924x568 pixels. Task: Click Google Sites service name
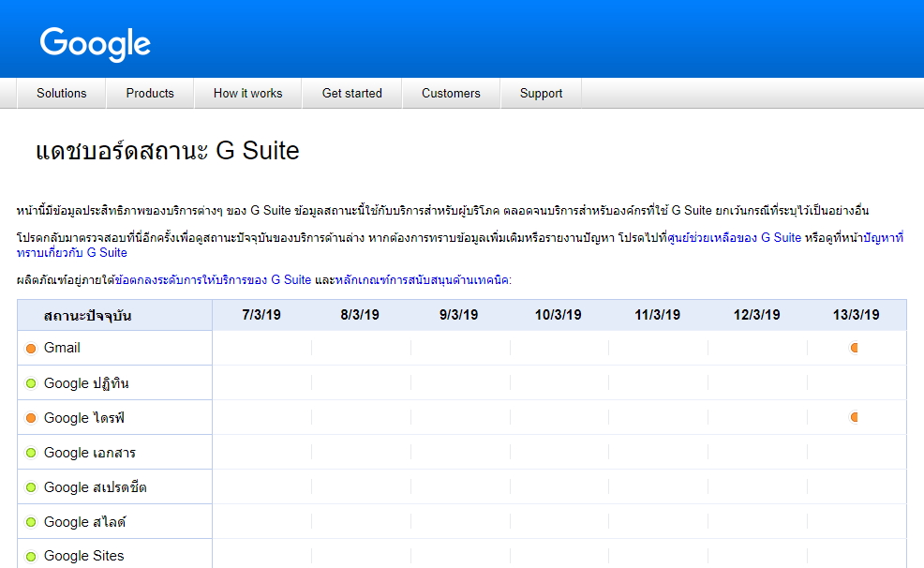click(x=83, y=556)
